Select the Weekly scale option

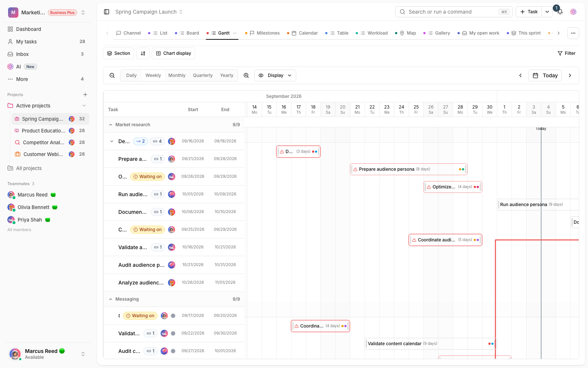[x=153, y=75]
